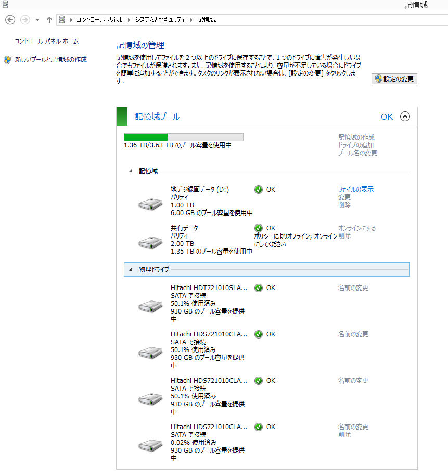
Task: Click the pool capacity usage bar
Action: (183, 136)
